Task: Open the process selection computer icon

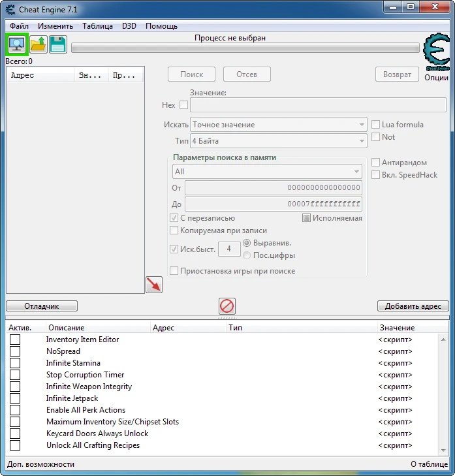Action: click(17, 44)
